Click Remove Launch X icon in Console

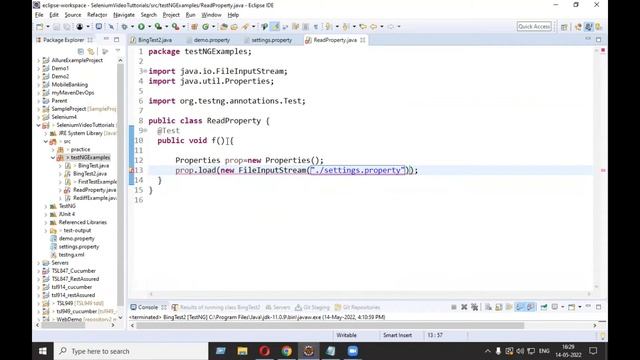tap(464, 307)
